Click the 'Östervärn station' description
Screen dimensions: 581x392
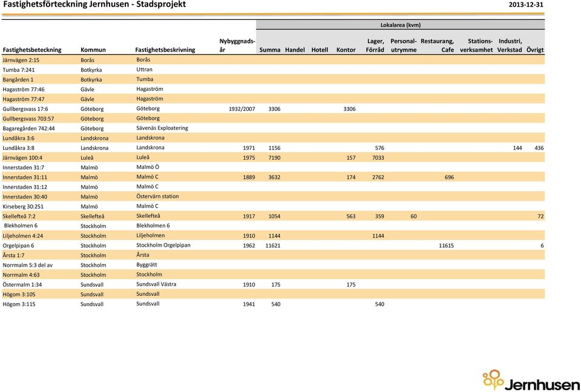coord(157,197)
